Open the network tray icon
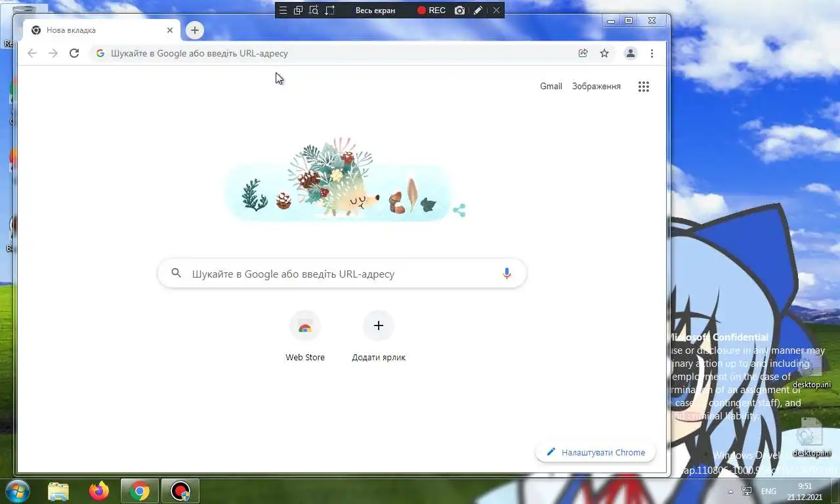Screen dimensions: 840x504 coord(747,491)
